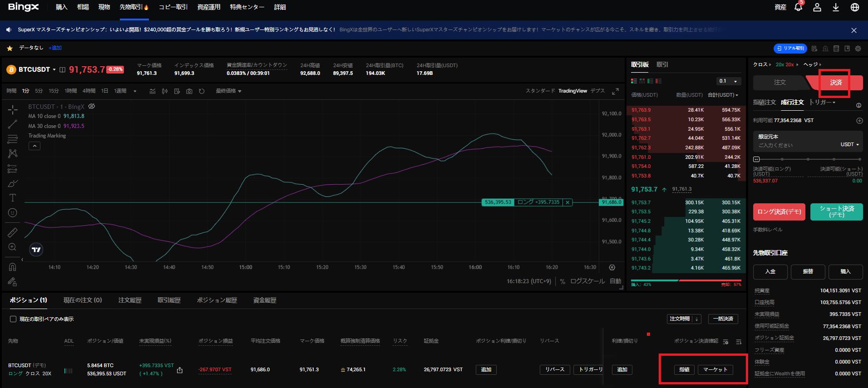Open the コピー取引 menu item
The image size is (868, 388).
(x=173, y=7)
